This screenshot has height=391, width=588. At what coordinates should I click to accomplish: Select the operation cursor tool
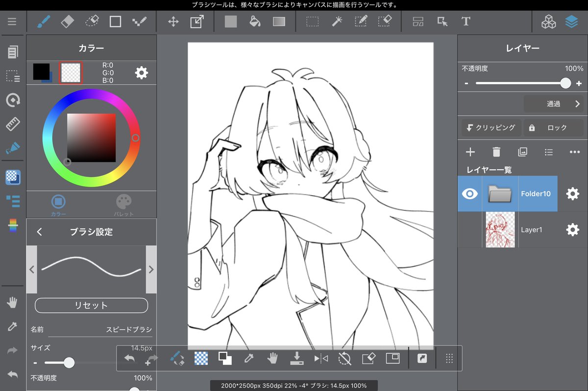click(x=442, y=22)
